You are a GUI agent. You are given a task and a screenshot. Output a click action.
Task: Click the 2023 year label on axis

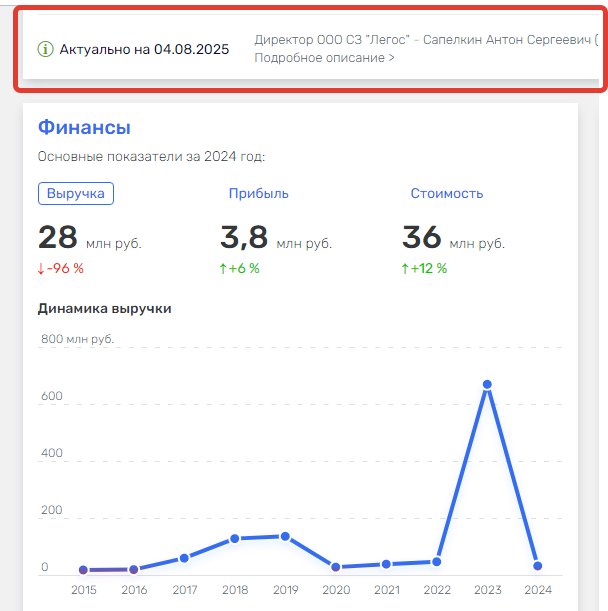[x=488, y=590]
